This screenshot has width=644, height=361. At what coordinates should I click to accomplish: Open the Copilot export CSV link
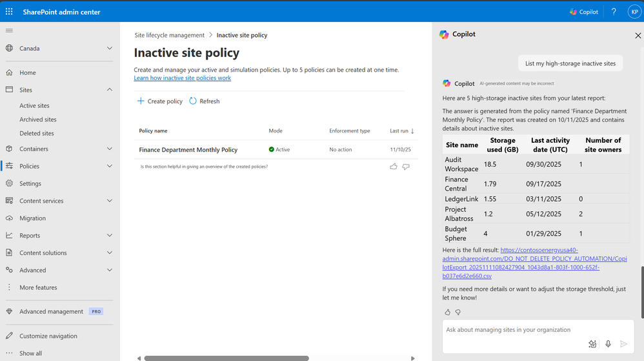(534, 263)
